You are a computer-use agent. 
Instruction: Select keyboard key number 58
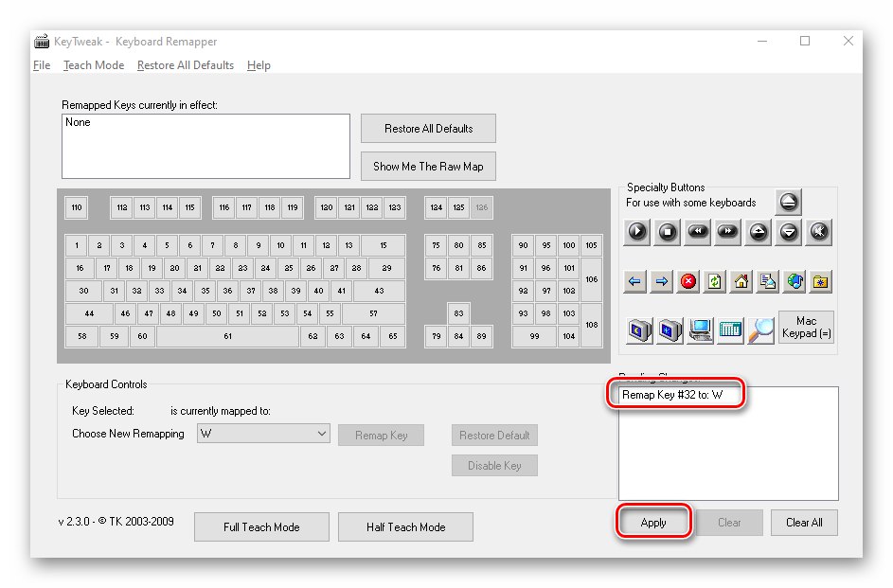click(82, 336)
